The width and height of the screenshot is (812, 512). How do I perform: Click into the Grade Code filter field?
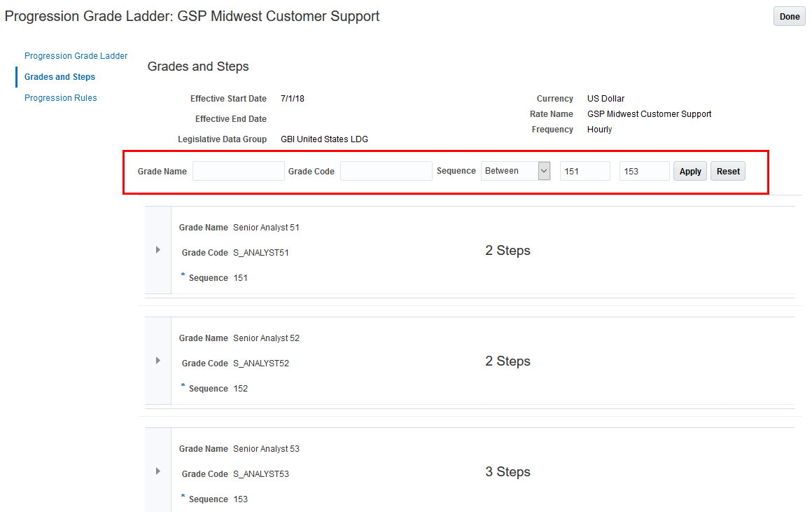386,171
